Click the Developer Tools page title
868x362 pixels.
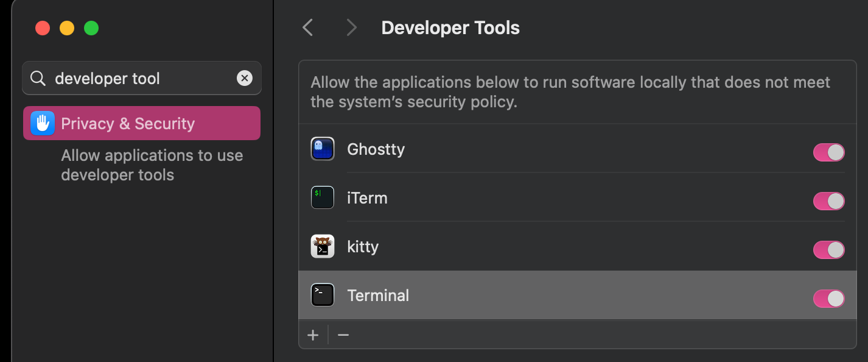[450, 28]
